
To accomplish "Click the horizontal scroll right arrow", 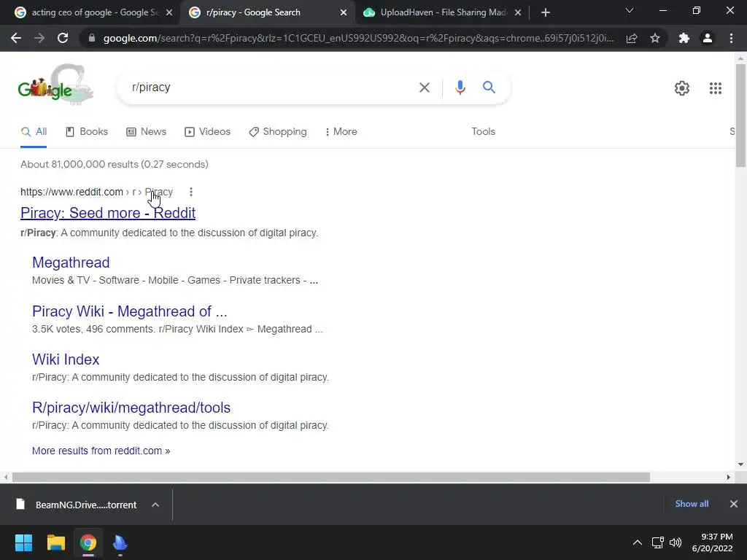I will click(x=729, y=477).
